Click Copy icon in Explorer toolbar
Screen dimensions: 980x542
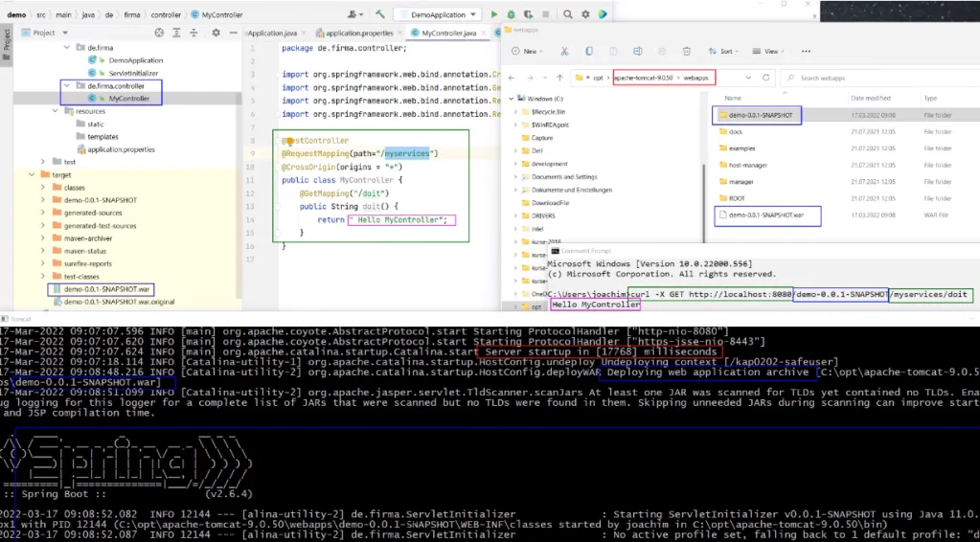coord(589,51)
